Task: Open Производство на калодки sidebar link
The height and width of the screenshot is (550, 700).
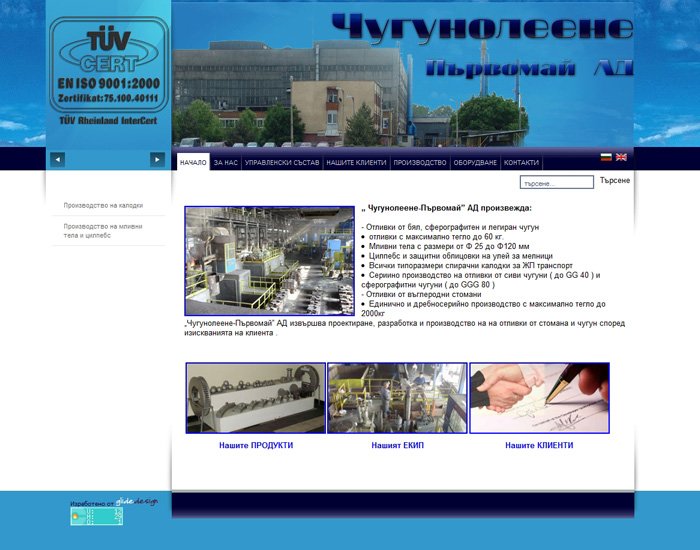Action: (103, 205)
